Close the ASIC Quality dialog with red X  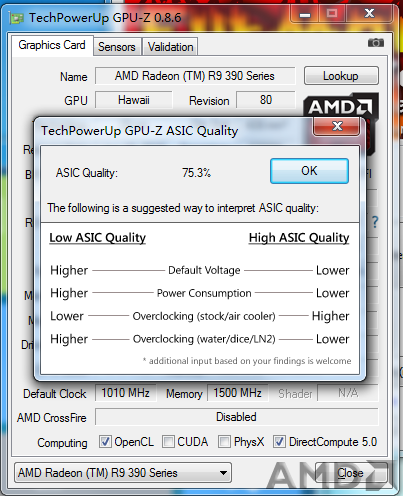(337, 126)
